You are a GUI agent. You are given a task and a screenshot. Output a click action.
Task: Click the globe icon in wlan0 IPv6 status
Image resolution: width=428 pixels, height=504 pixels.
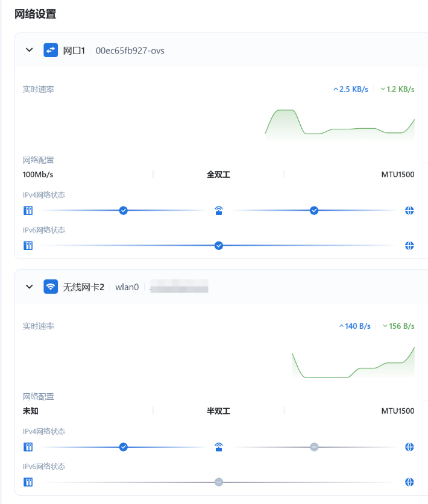(x=409, y=482)
